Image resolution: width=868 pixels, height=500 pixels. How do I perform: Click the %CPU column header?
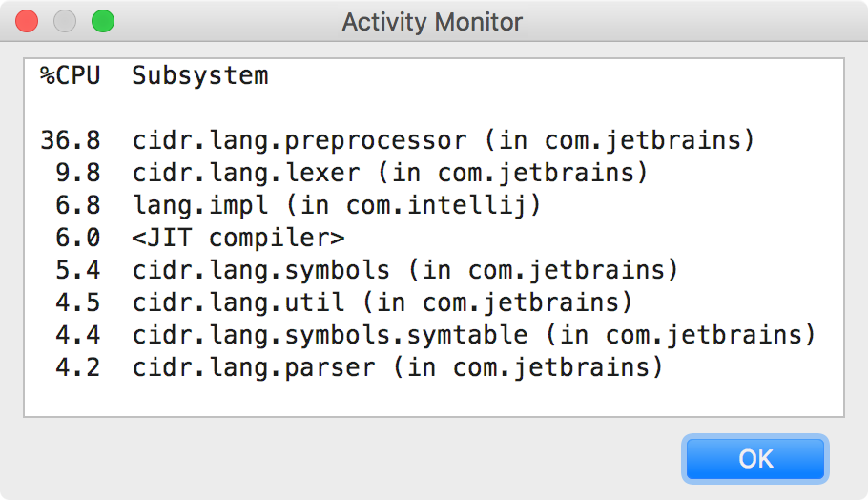tap(71, 75)
